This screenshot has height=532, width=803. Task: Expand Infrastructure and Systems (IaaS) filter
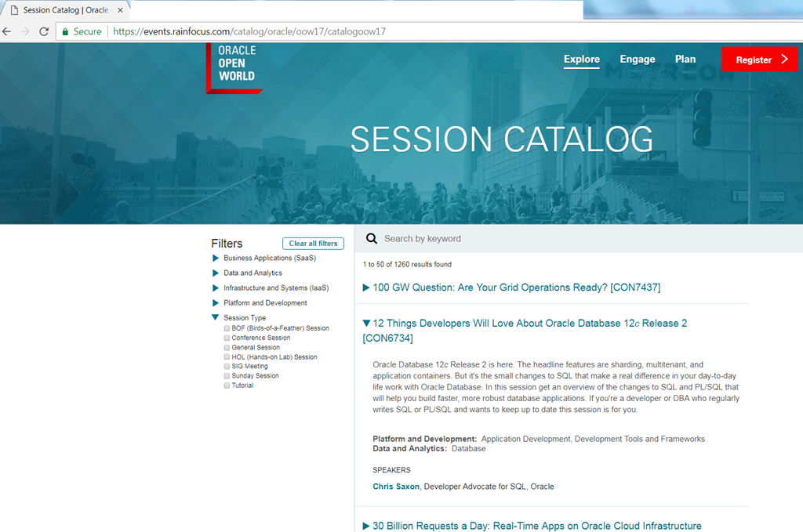(x=216, y=288)
